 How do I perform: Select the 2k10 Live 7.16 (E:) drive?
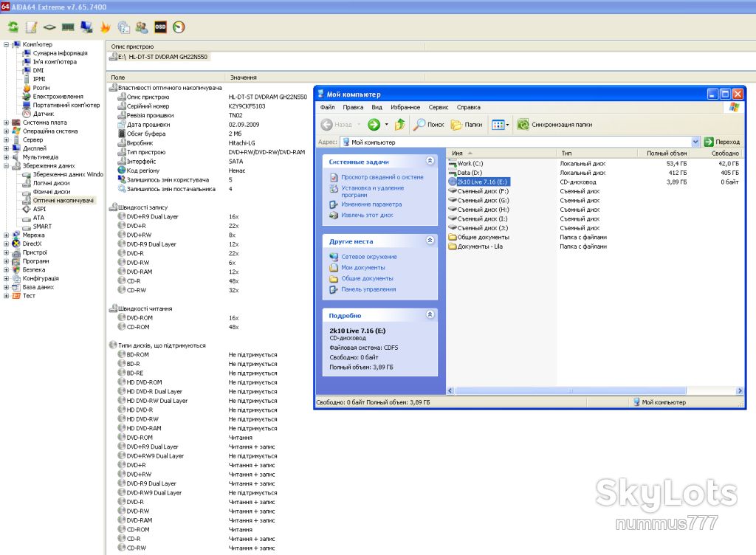[x=478, y=182]
